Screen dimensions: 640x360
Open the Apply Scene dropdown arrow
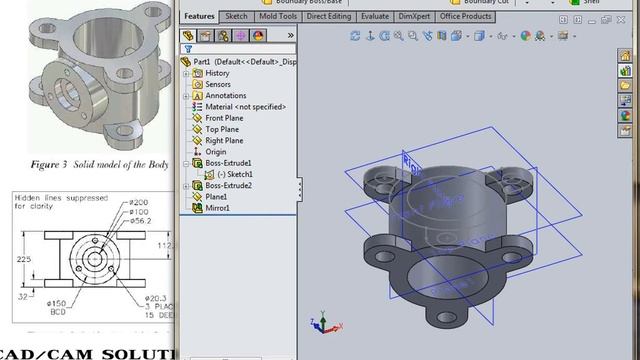coord(551,37)
